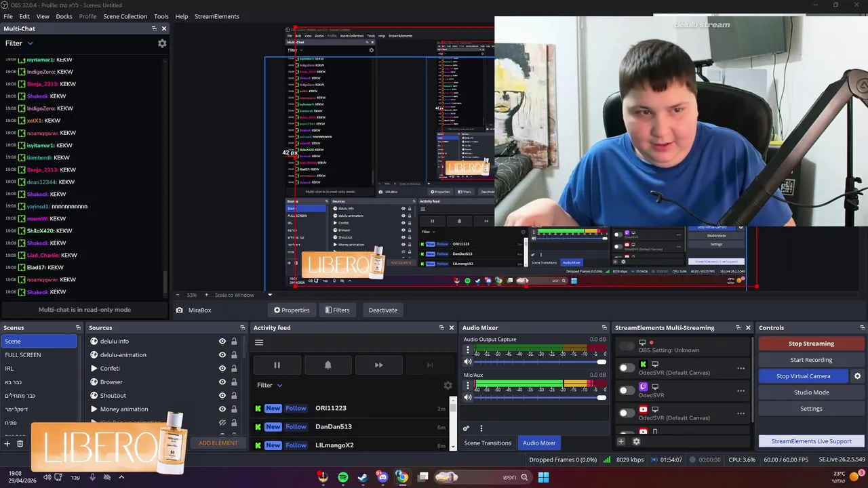The height and width of the screenshot is (488, 868).
Task: Open Mic/Aux three-dot options menu
Action: 467,386
